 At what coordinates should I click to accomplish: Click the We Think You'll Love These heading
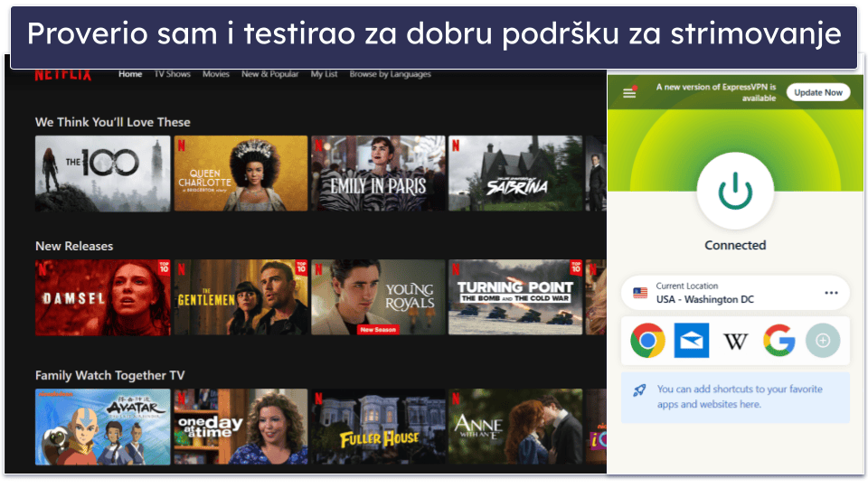[x=113, y=122]
